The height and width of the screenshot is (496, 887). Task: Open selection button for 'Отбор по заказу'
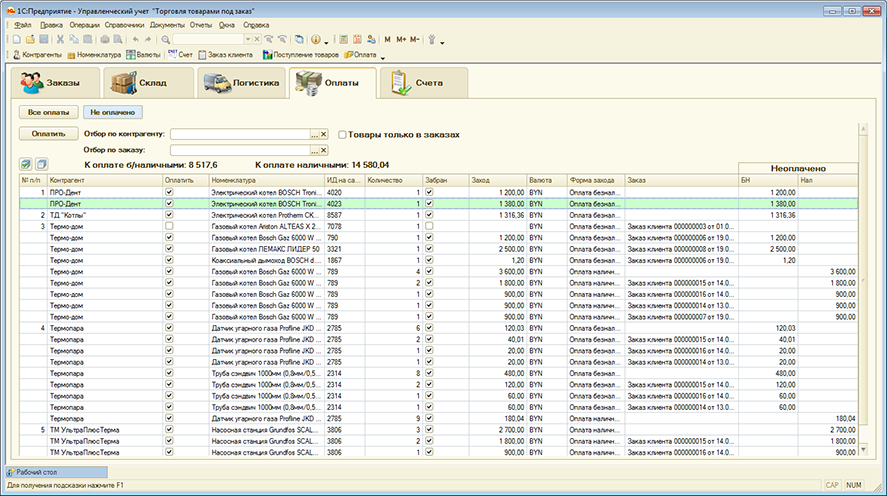pos(313,150)
